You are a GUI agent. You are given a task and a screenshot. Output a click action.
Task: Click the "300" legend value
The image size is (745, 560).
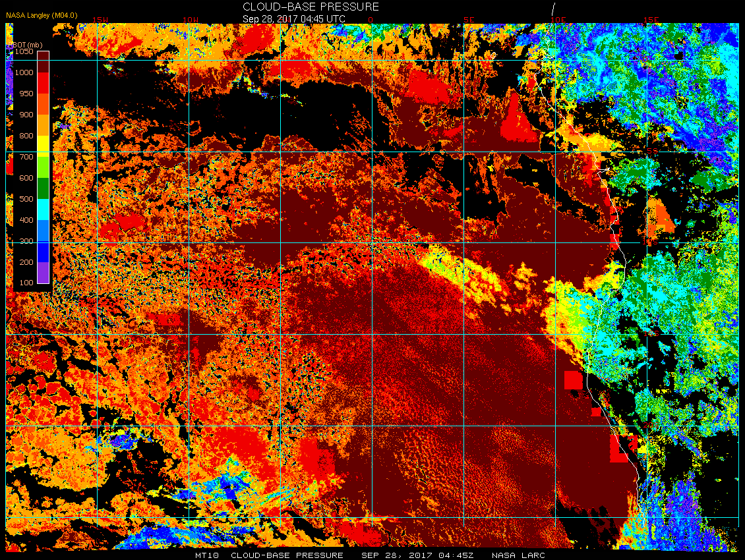coord(26,241)
